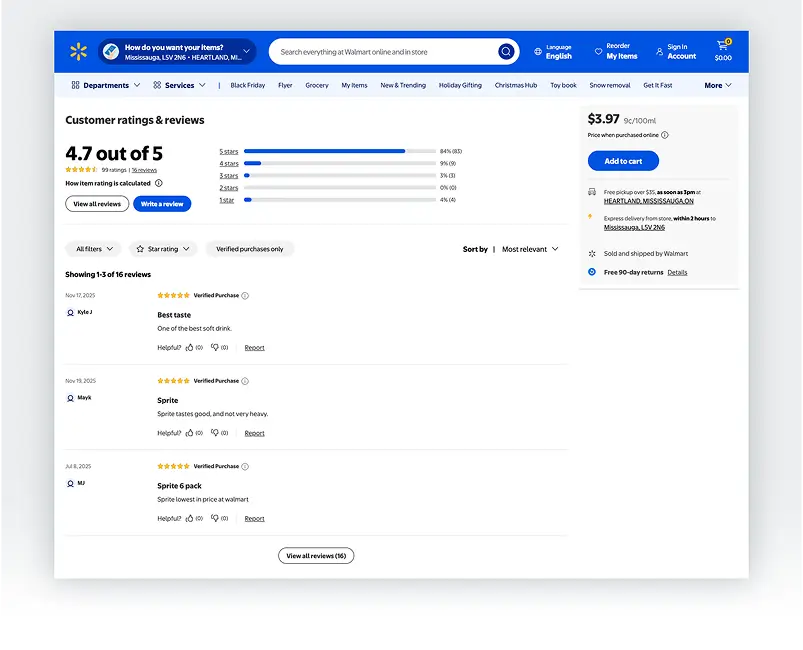Image resolution: width=803 pixels, height=650 pixels.
Task: Open the 'Most relevant' sort dropdown
Action: [x=530, y=249]
